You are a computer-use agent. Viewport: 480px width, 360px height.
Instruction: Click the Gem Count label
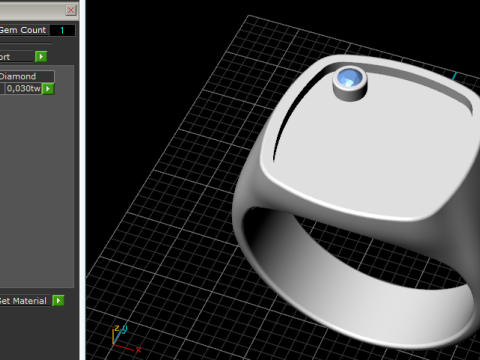click(23, 30)
